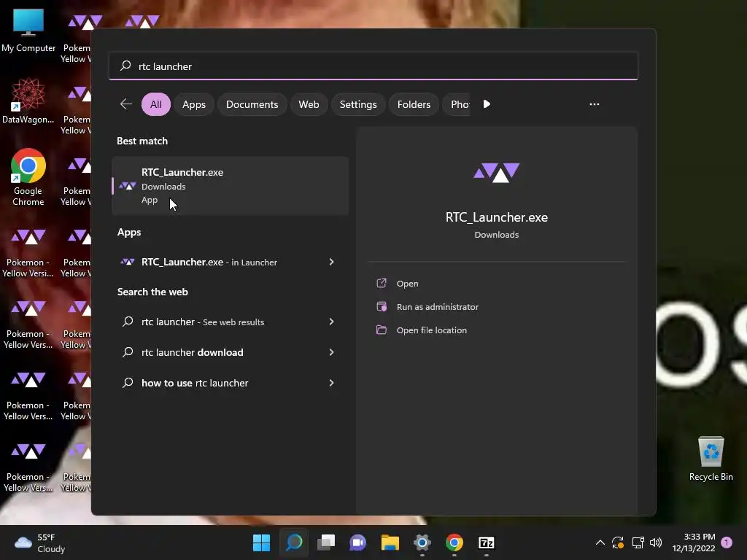Click the taskbar Search icon

294,542
